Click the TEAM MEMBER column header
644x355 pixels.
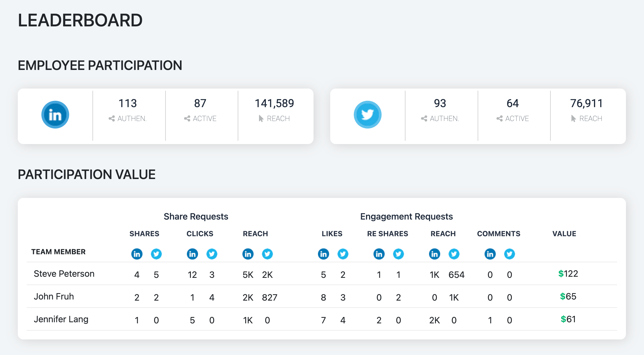(x=58, y=252)
